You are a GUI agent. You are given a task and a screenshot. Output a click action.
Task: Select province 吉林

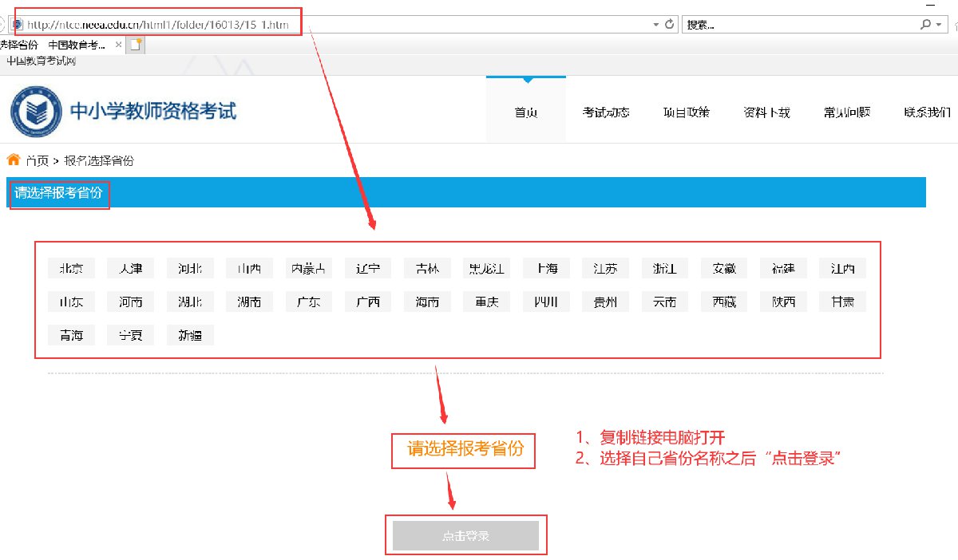tap(427, 268)
